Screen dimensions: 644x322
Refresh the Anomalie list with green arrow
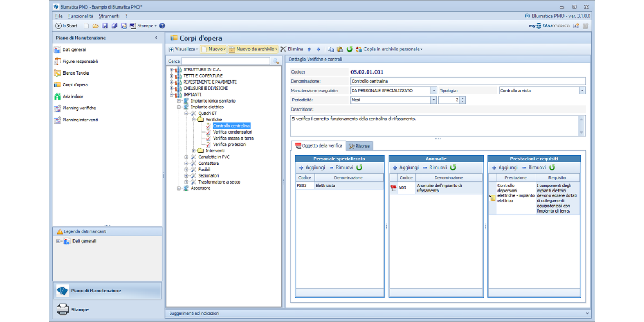click(x=453, y=167)
